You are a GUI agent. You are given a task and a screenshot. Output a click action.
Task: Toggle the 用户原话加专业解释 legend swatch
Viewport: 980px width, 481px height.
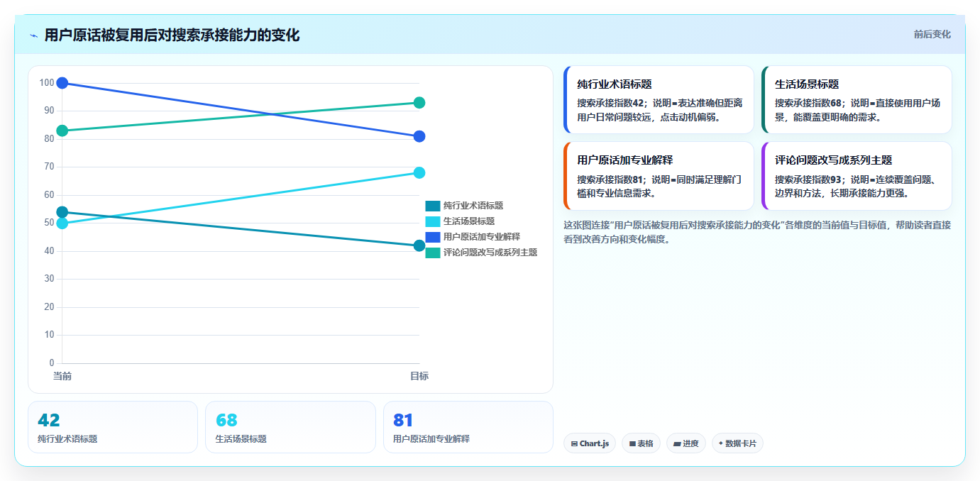433,237
